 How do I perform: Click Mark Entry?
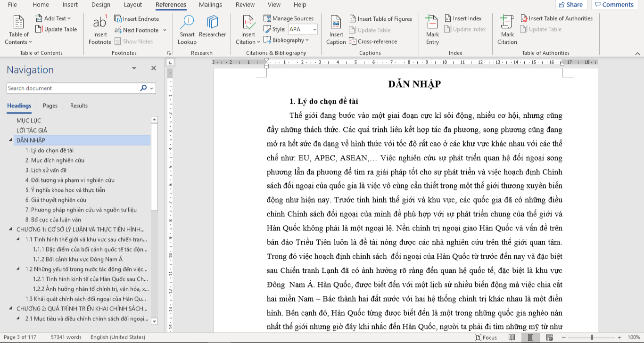(432, 30)
